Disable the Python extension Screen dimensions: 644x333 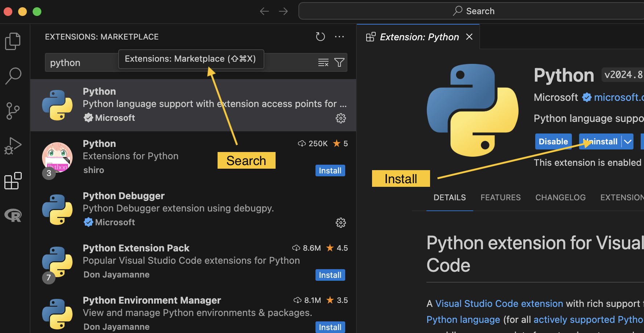[x=553, y=141]
